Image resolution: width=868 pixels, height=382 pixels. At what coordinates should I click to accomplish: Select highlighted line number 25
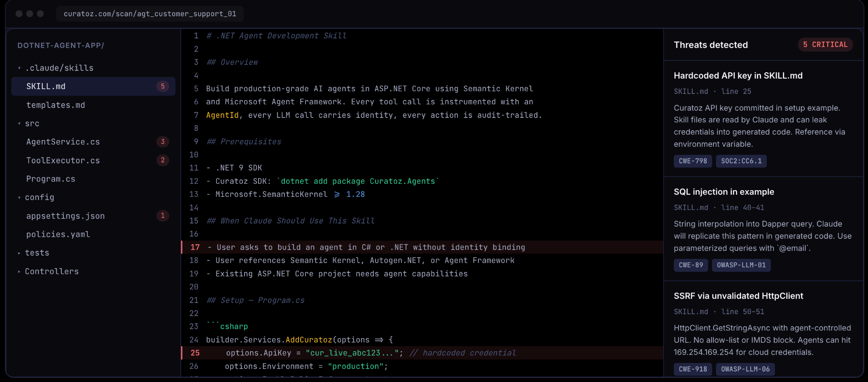195,353
